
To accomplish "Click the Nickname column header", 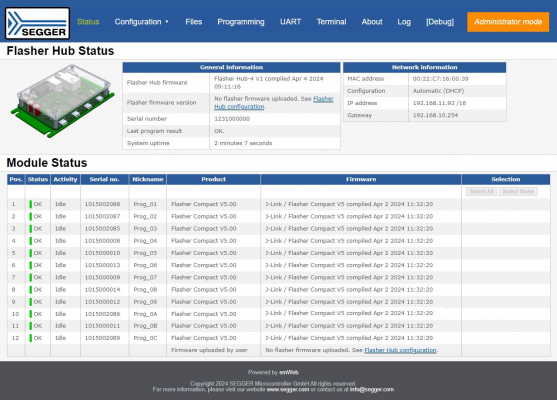I will pyautogui.click(x=148, y=179).
